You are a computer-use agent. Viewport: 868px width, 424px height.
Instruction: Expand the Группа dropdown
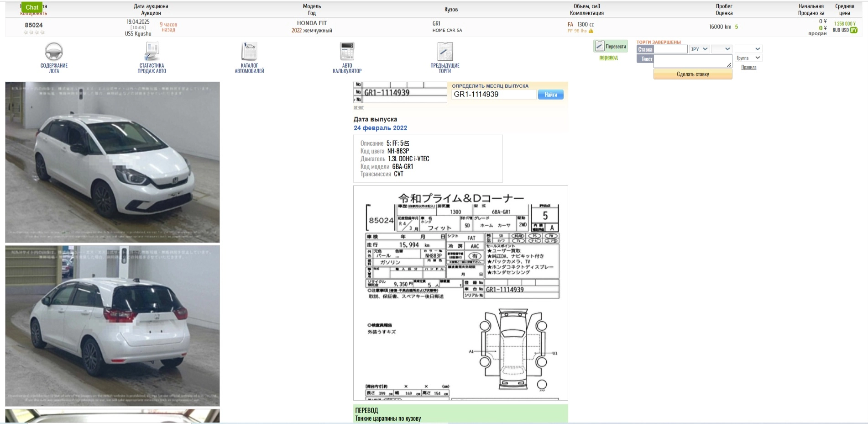(748, 58)
